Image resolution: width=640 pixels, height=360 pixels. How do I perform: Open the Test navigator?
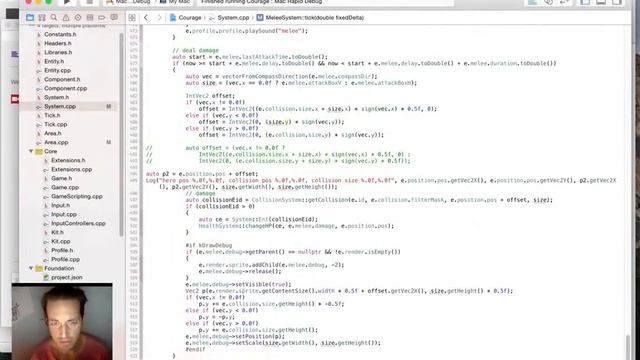coord(78,18)
